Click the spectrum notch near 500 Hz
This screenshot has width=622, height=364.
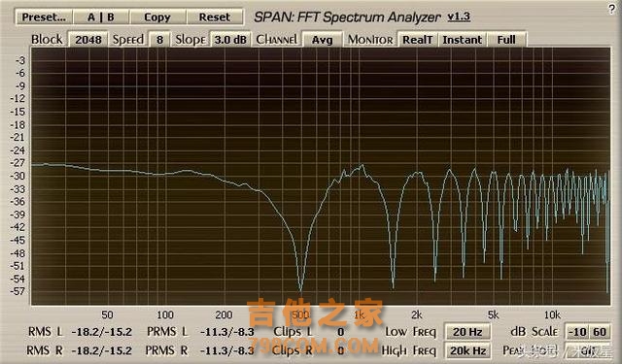click(300, 289)
